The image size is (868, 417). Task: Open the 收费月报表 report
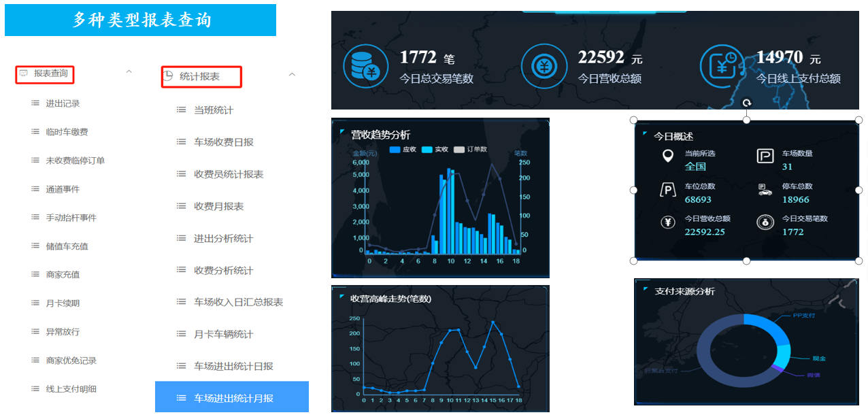click(218, 206)
